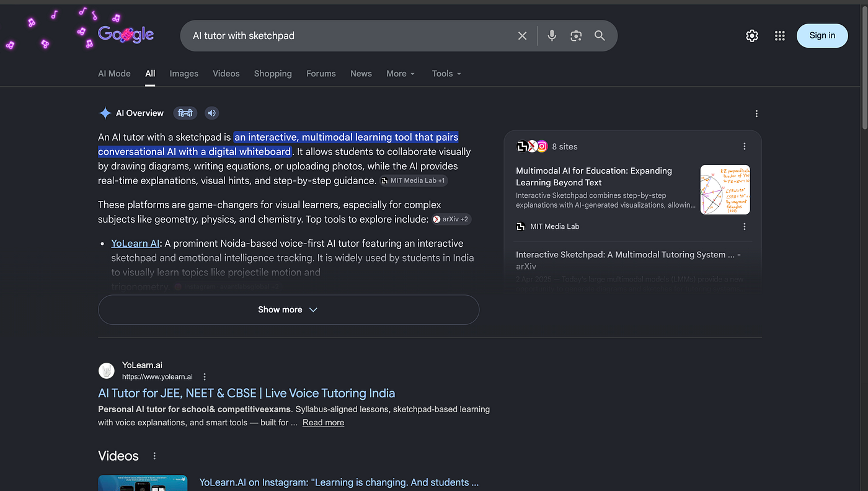Screen dimensions: 868x491
Task: Open the News tab
Action: [x=361, y=73]
